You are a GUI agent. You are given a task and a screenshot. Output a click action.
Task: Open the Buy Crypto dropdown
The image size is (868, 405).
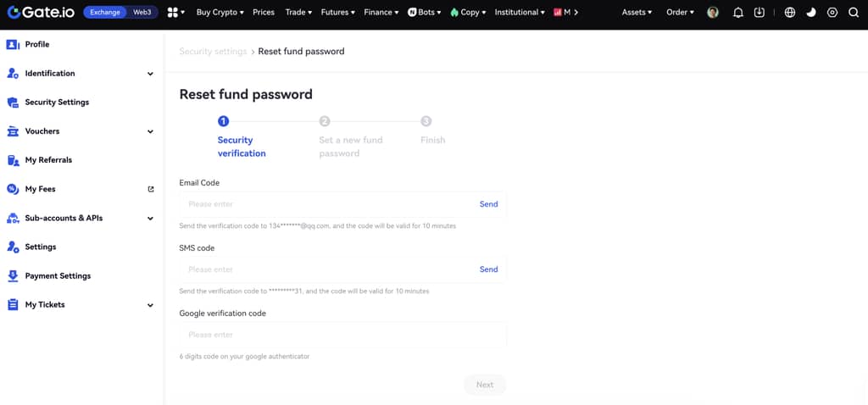220,13
